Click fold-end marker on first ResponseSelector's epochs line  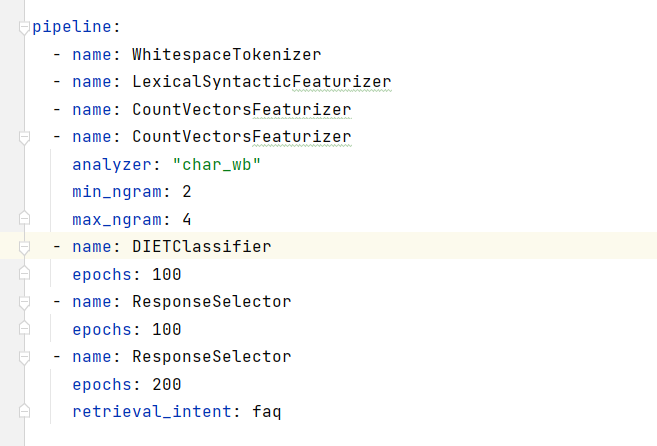click(x=24, y=328)
